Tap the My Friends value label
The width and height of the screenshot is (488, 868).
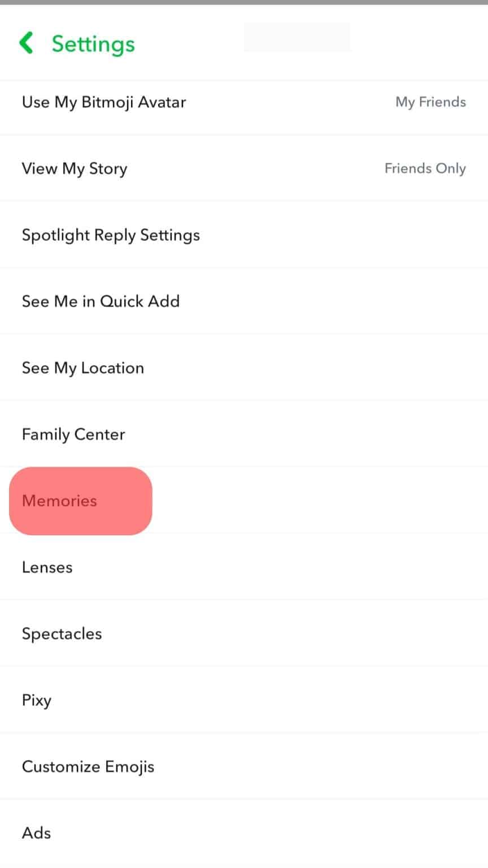(430, 102)
